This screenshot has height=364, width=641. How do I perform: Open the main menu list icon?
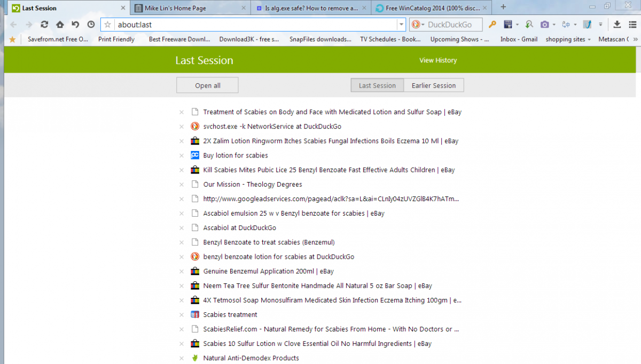coord(632,25)
